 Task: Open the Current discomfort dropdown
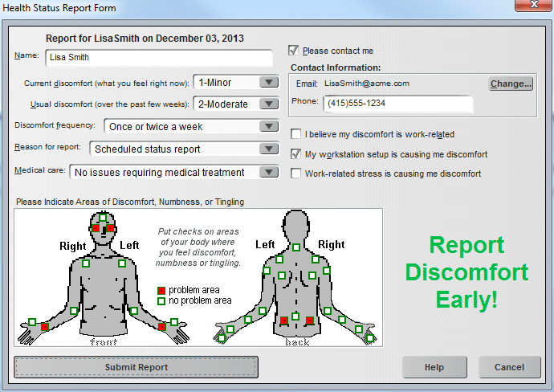(x=269, y=82)
